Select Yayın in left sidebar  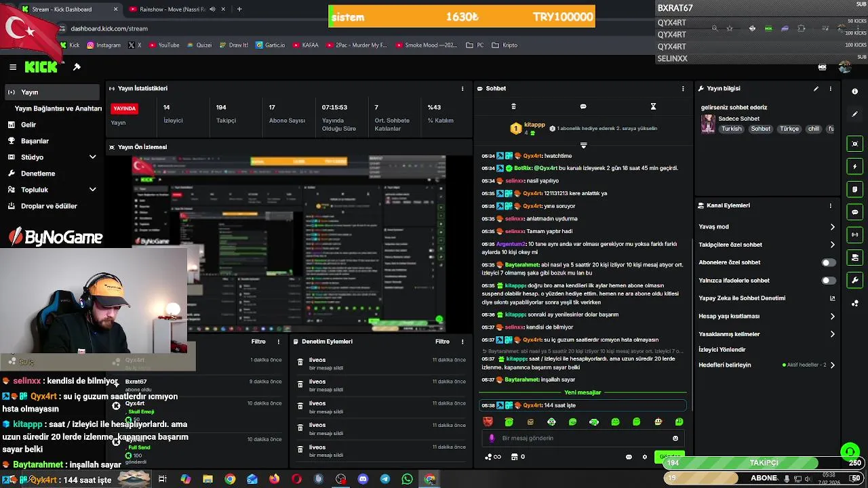click(x=52, y=92)
